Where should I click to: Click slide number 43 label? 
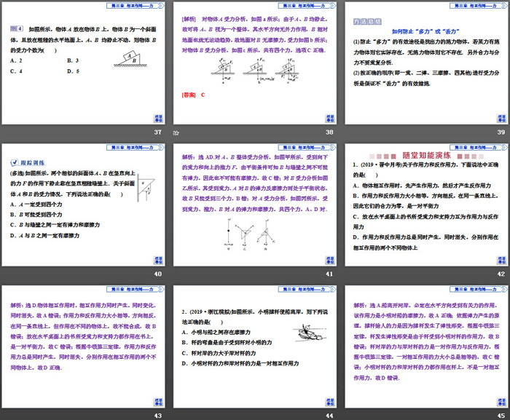pyautogui.click(x=158, y=416)
